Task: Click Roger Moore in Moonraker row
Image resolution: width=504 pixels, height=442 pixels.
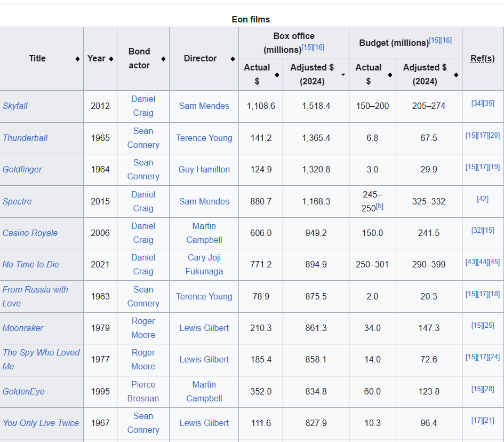Action: (x=143, y=328)
